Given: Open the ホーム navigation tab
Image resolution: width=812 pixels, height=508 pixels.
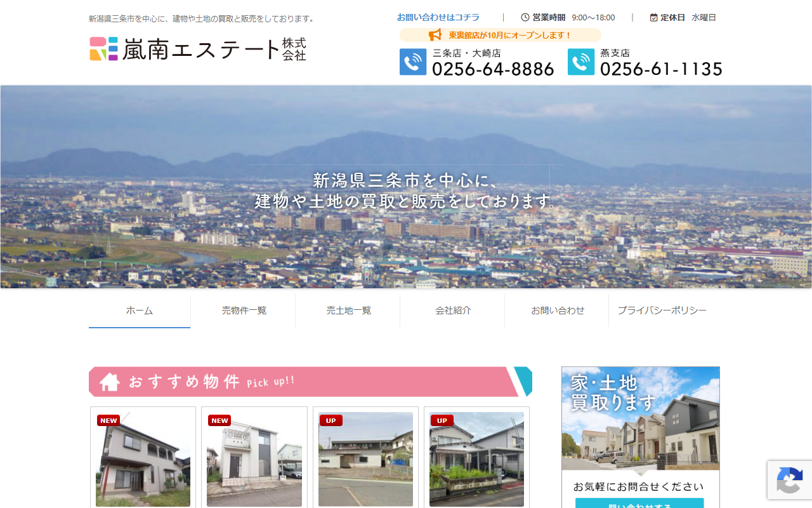Looking at the screenshot, I should 140,311.
